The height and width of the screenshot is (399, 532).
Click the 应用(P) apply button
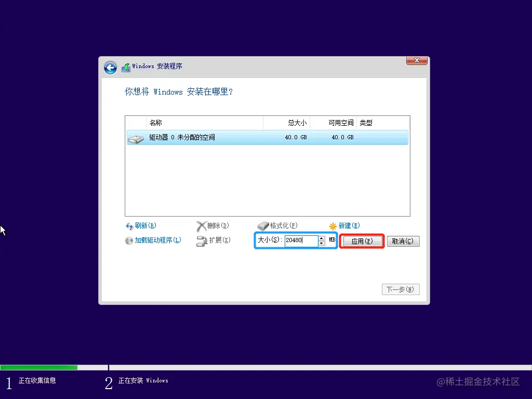coord(362,241)
